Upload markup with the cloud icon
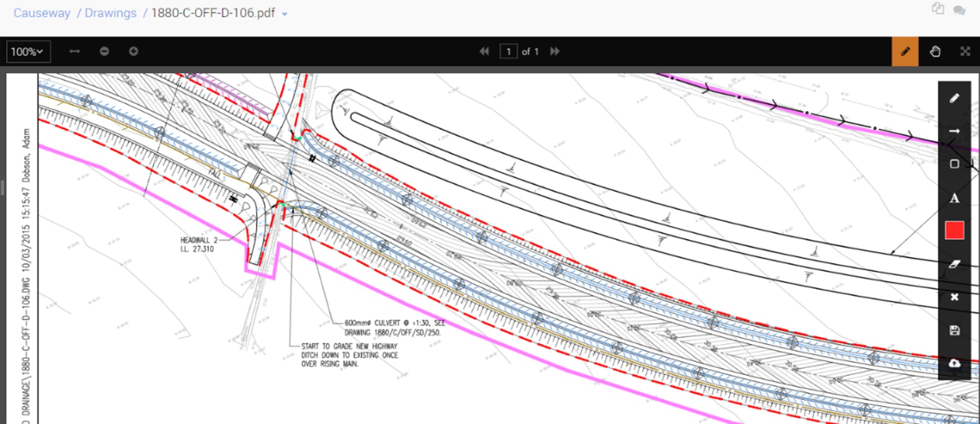This screenshot has width=980, height=424. coord(954,363)
